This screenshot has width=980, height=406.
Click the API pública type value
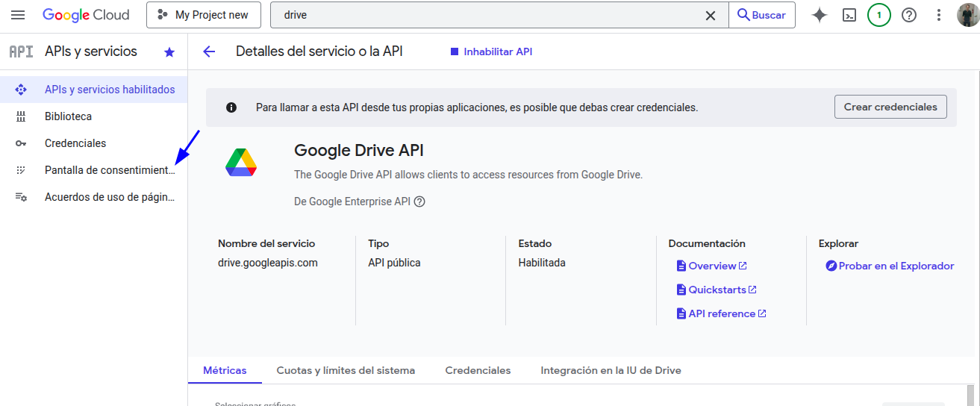pyautogui.click(x=394, y=263)
